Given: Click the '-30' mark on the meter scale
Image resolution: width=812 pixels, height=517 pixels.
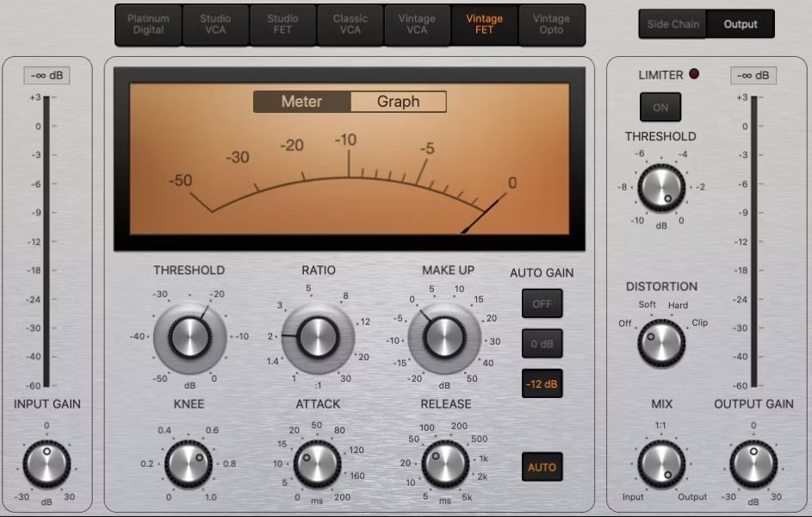Looking at the screenshot, I should tap(238, 157).
